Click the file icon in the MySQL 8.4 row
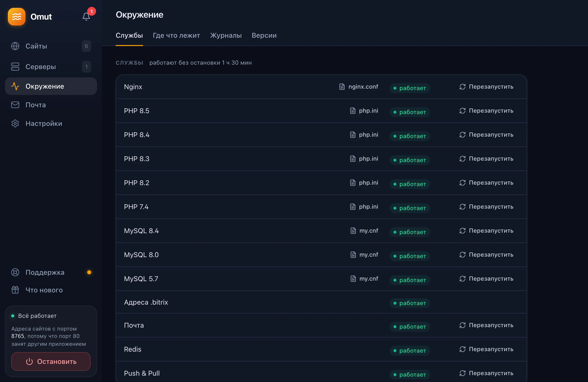588x382 pixels. pyautogui.click(x=353, y=231)
